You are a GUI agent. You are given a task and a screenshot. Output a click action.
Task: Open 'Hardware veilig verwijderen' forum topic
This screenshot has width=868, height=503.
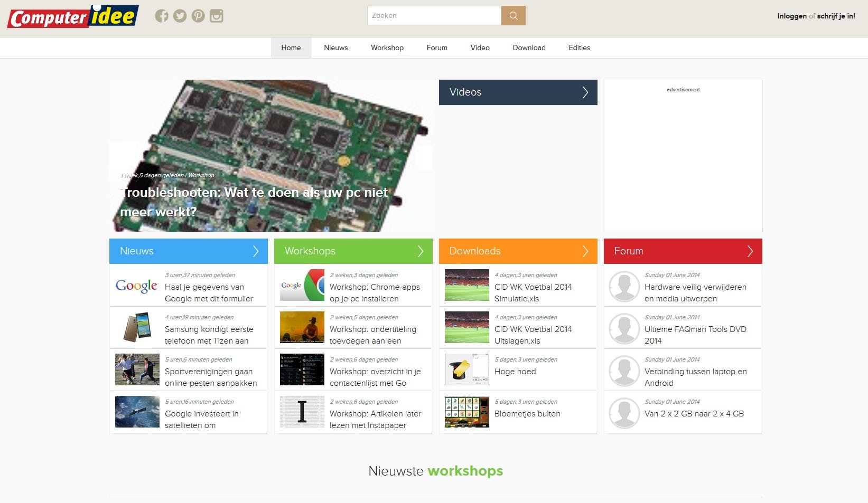pos(695,293)
